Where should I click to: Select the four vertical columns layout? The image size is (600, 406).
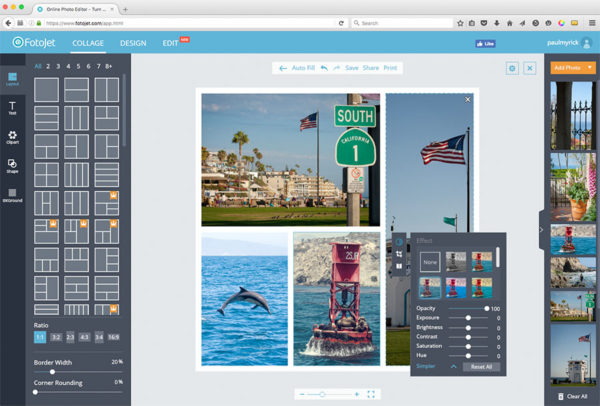pos(76,174)
